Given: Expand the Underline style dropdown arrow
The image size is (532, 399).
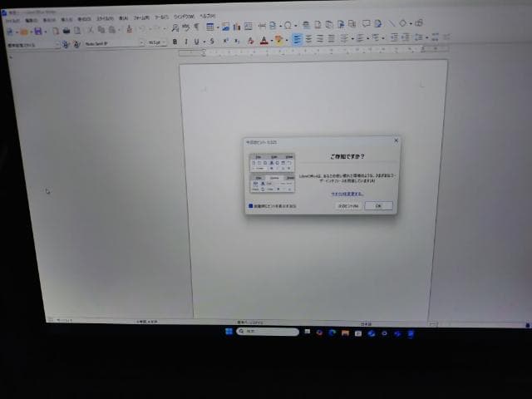Looking at the screenshot, I should 204,42.
